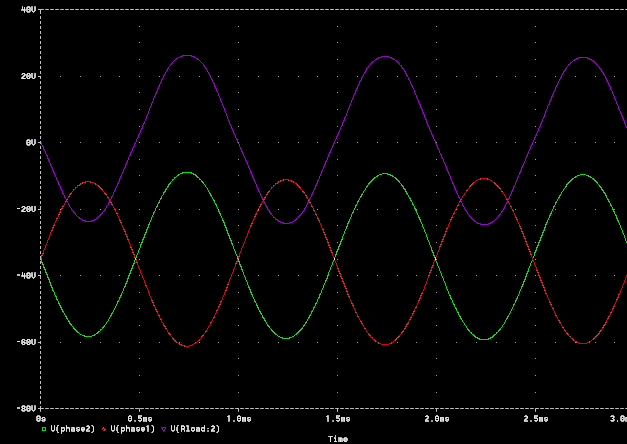Image resolution: width=627 pixels, height=444 pixels.
Task: Click the 20V label on Y axis
Action: (27, 76)
